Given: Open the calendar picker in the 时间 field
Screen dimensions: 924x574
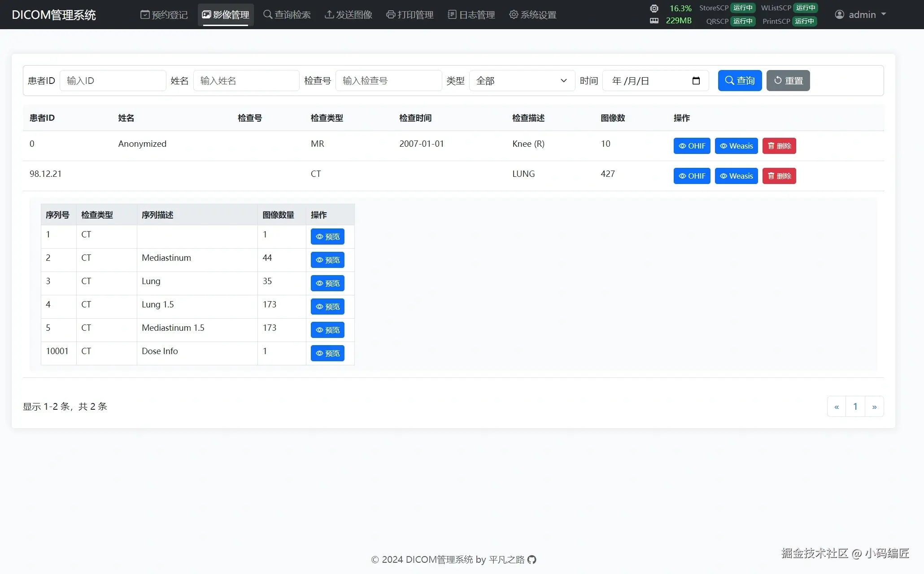Looking at the screenshot, I should [696, 81].
